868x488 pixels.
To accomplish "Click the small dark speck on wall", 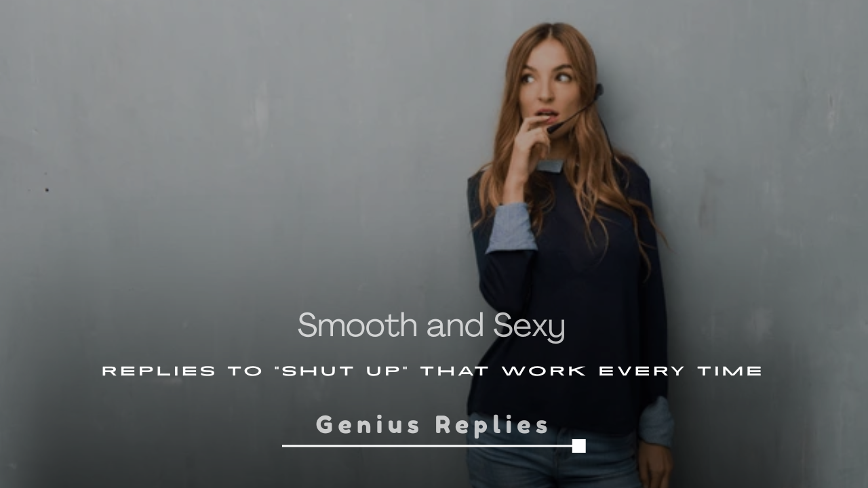I will point(47,190).
